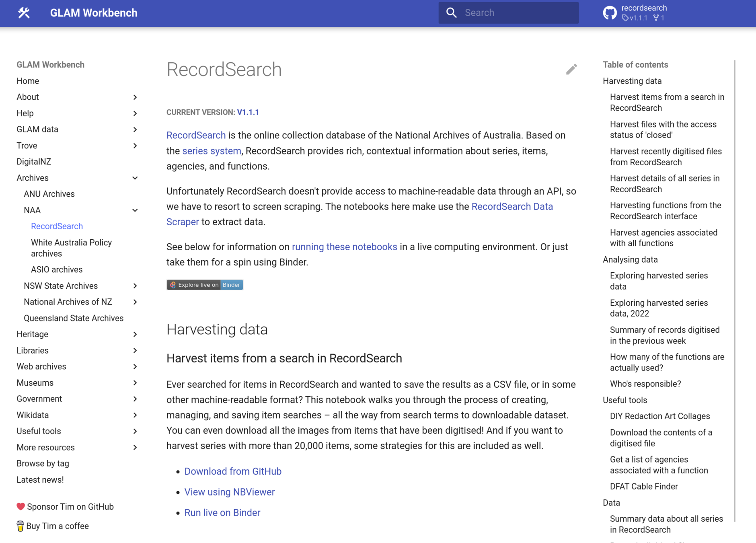Jump to Harvesting data in table of contents
The width and height of the screenshot is (756, 543).
(632, 81)
